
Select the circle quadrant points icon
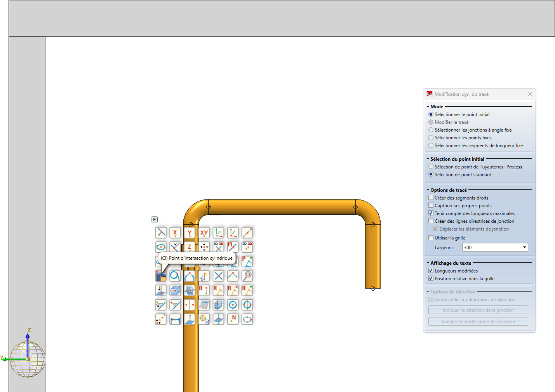click(247, 305)
